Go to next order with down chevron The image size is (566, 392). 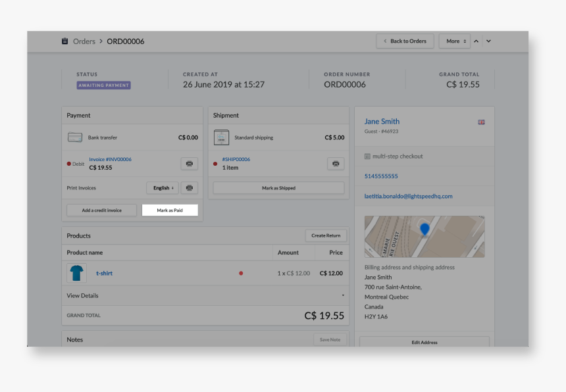click(x=488, y=41)
